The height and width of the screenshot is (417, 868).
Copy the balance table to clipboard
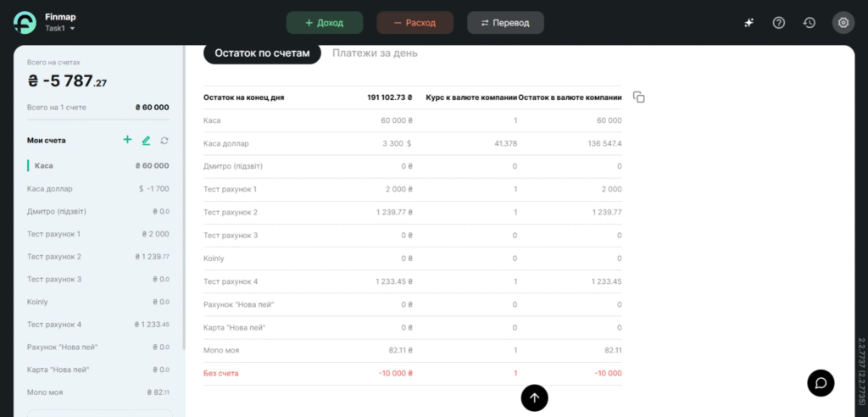(639, 97)
